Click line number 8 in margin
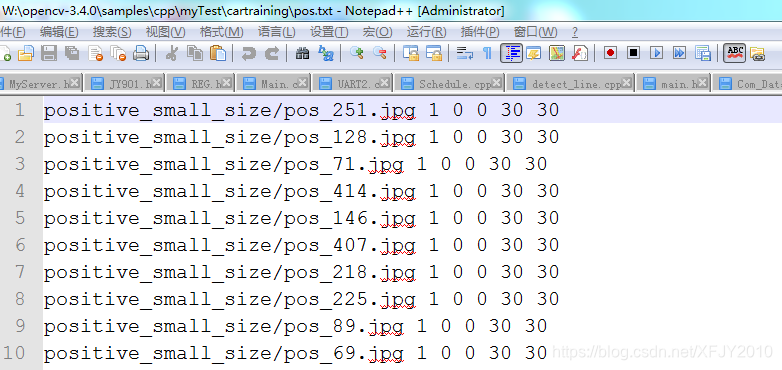This screenshot has width=782, height=370. (19, 298)
